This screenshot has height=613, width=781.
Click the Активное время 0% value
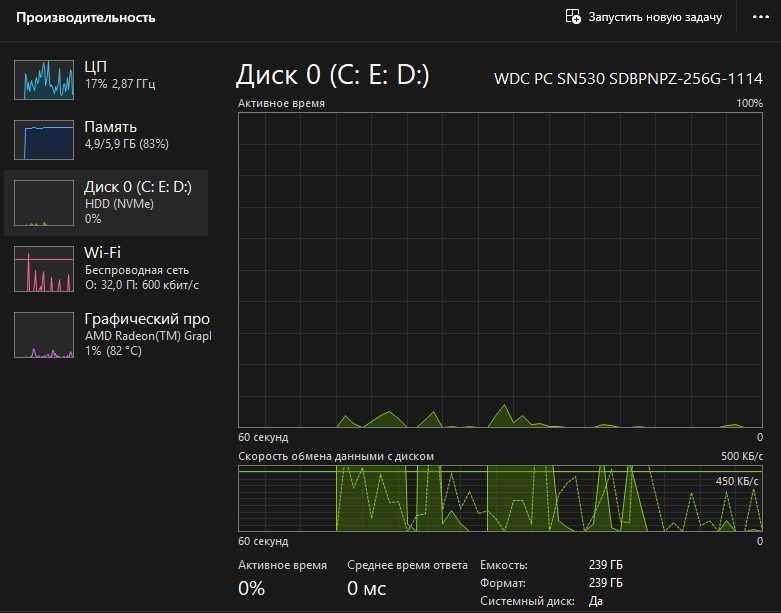click(252, 588)
